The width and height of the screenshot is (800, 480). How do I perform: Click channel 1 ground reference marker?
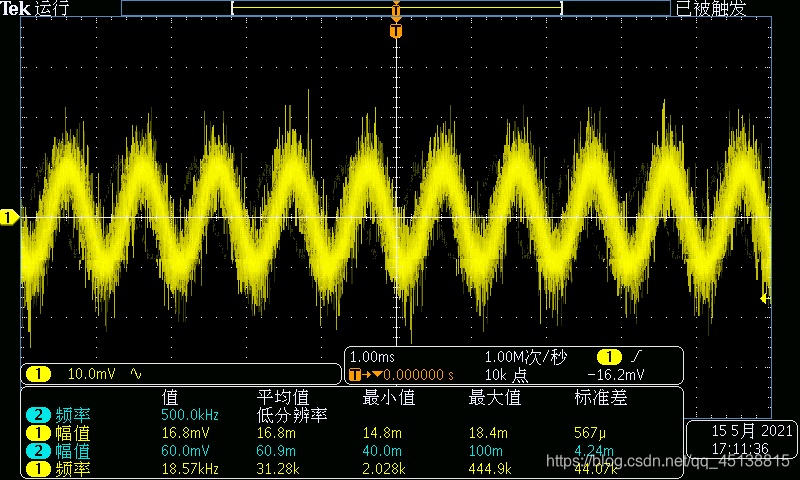pyautogui.click(x=9, y=218)
